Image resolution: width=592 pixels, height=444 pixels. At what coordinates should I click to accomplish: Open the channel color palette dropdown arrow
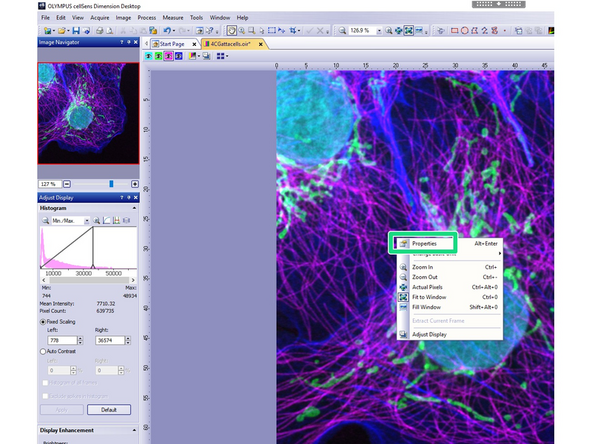coord(199,56)
